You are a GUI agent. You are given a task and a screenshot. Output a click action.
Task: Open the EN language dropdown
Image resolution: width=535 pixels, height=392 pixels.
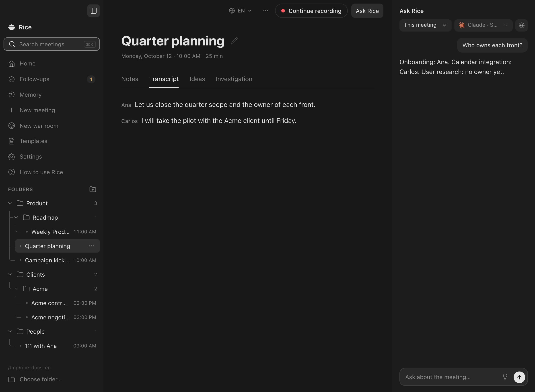(240, 11)
